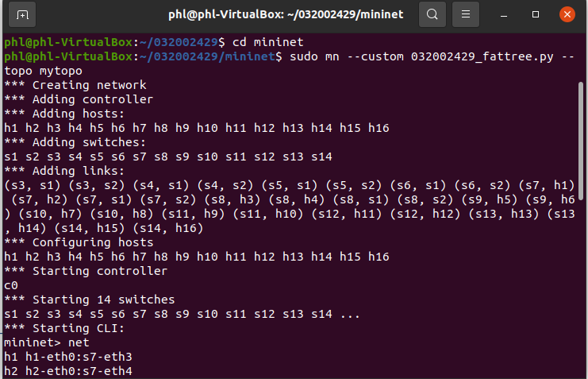Minimize the terminal window
Screen dimensions: 588x379
[x=504, y=14]
